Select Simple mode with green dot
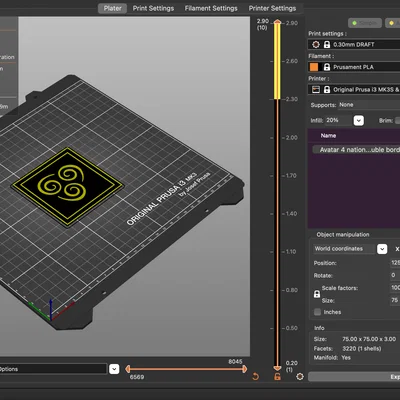The image size is (400, 400). point(365,23)
